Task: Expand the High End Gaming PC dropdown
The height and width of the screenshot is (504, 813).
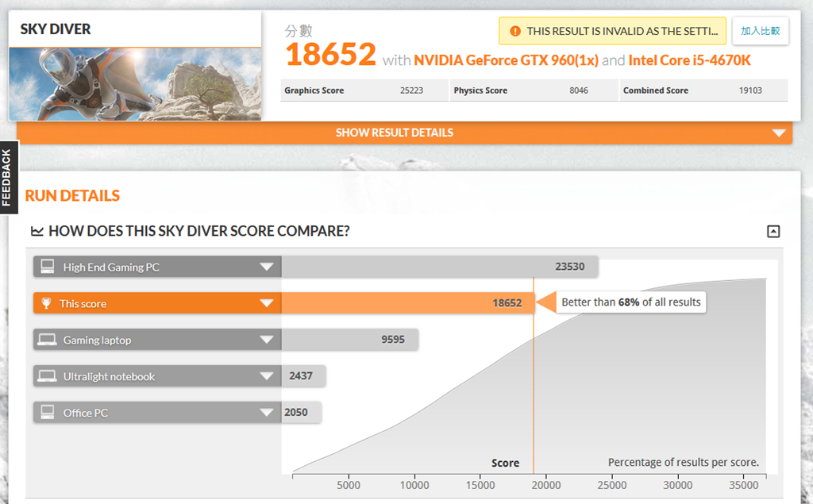Action: pos(267,267)
